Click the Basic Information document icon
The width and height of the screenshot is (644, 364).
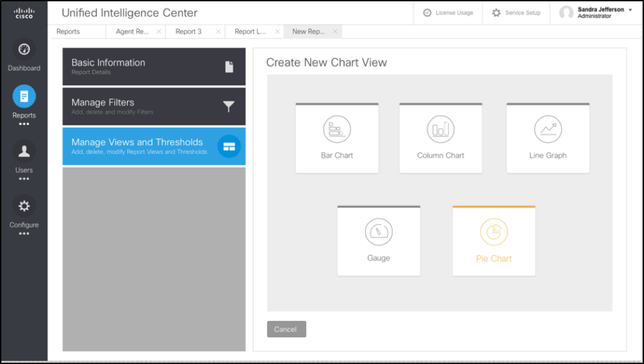[x=229, y=67]
